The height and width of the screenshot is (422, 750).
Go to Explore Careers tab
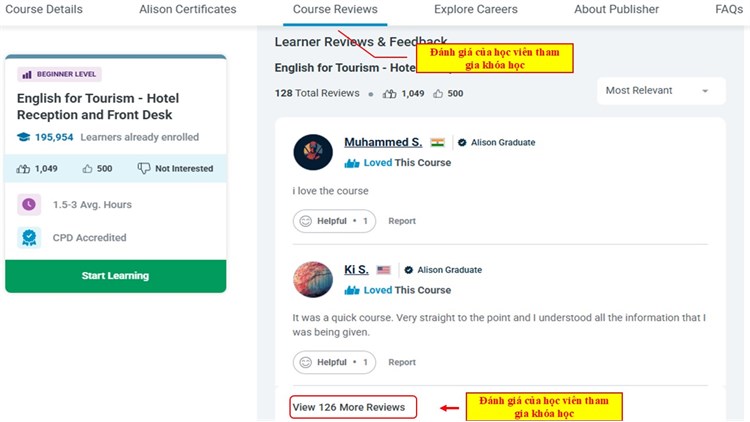tap(475, 10)
